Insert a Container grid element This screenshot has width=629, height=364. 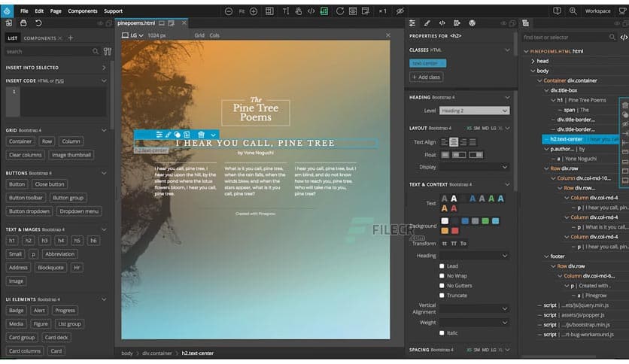[x=20, y=141]
